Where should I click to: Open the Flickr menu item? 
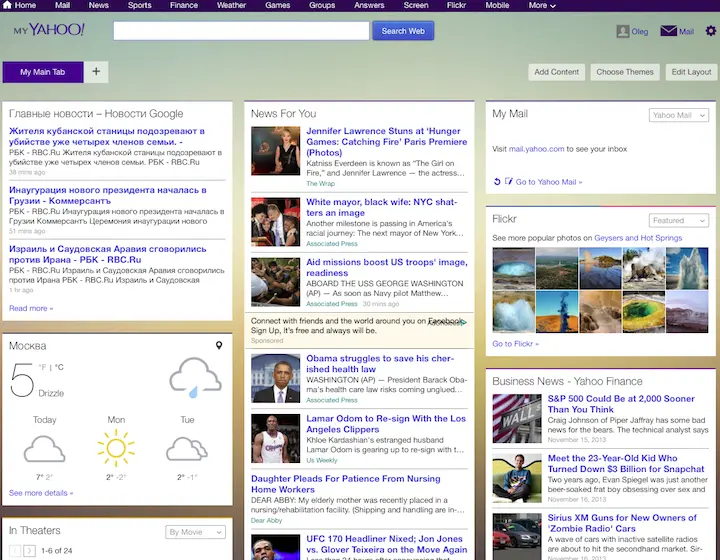coord(456,6)
